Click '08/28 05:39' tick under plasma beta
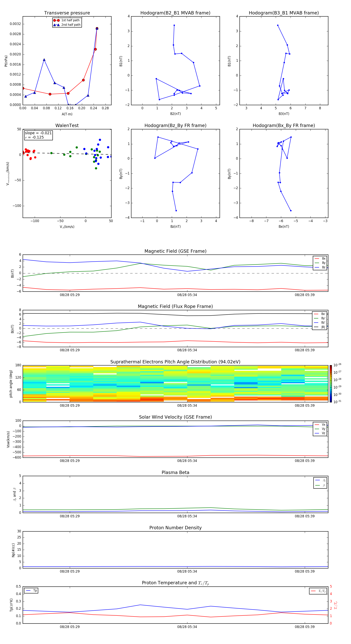This screenshot has width=351, height=644. tap(305, 516)
